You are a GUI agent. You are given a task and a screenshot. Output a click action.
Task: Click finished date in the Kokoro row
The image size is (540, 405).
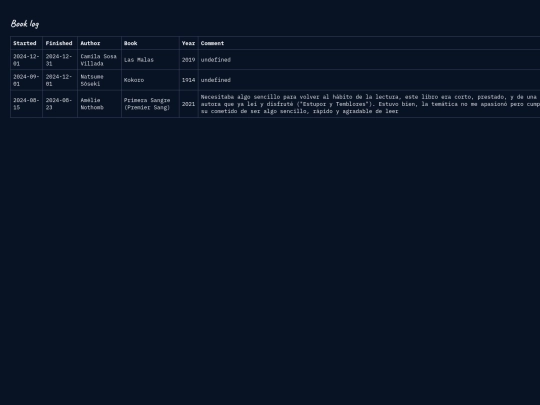[x=59, y=80]
